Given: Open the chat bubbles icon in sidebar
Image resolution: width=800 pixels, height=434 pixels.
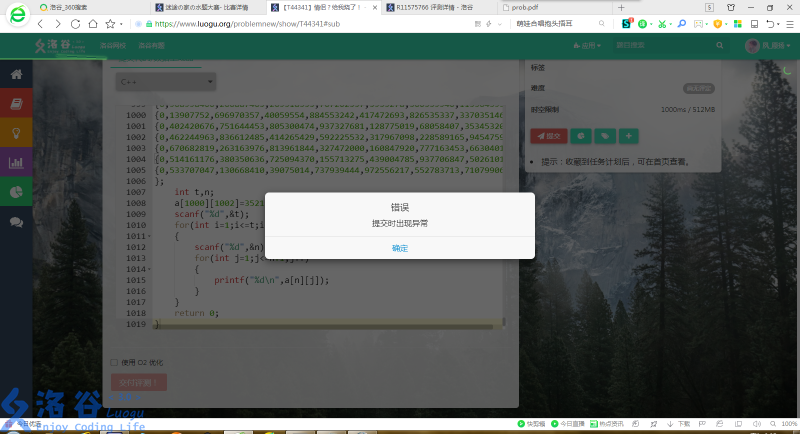Looking at the screenshot, I should [16, 222].
